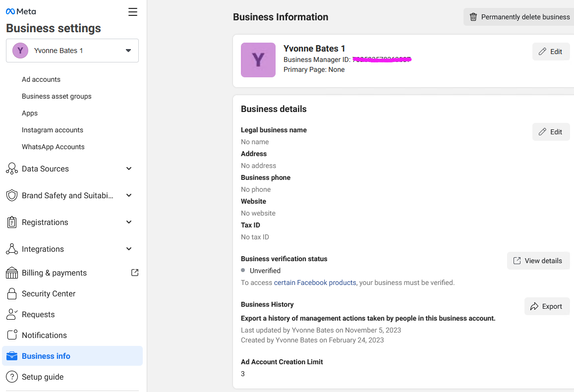This screenshot has width=574, height=392.
Task: Go to Instagram accounts
Action: tap(53, 130)
